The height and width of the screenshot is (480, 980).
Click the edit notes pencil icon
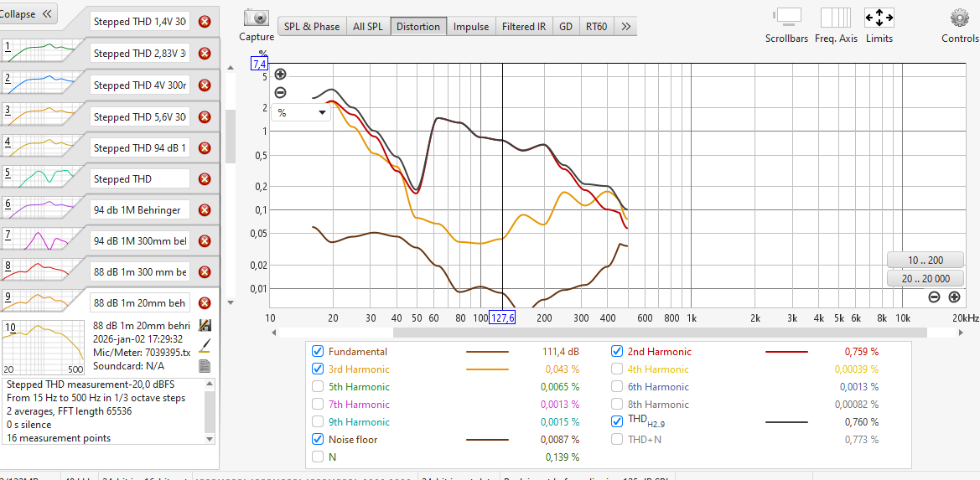pos(204,345)
